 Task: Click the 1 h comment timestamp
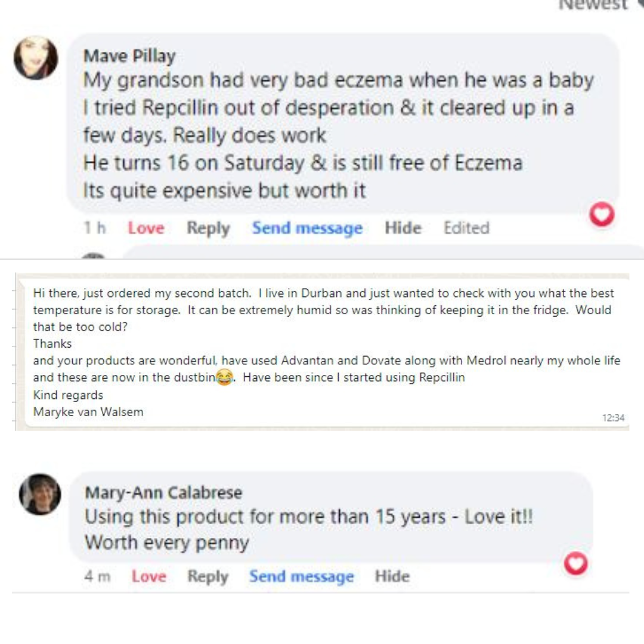[x=95, y=228]
